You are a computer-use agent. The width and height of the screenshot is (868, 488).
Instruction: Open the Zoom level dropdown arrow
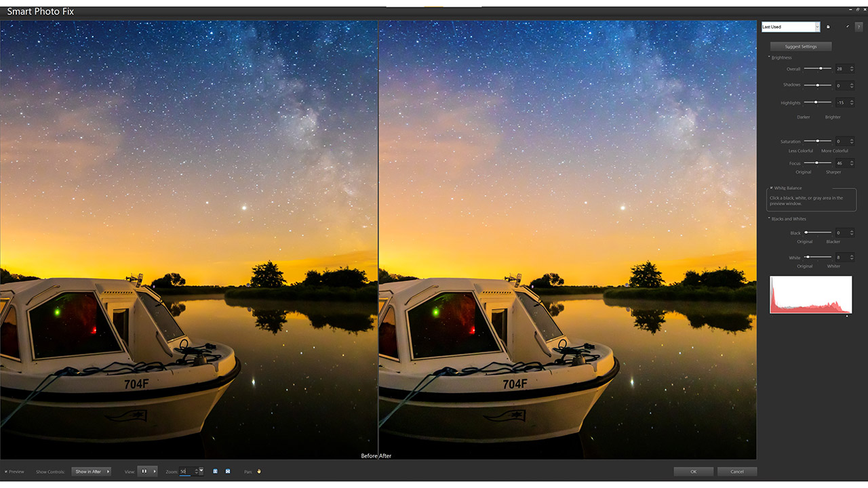201,471
